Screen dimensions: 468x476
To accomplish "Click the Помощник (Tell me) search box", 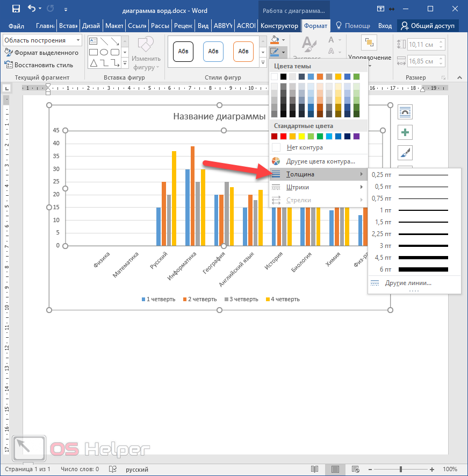I will pyautogui.click(x=354, y=26).
